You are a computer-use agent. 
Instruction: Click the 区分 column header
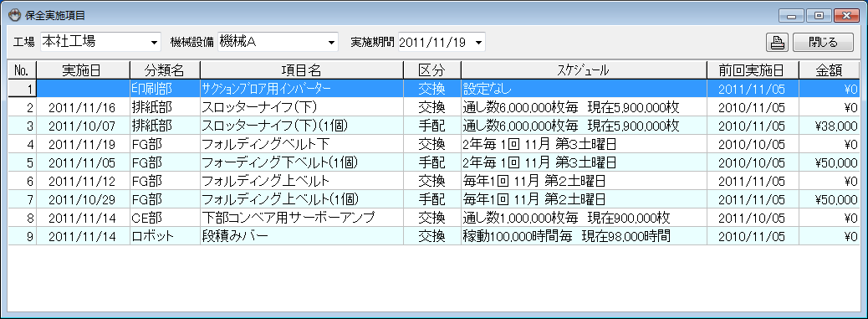(x=431, y=70)
